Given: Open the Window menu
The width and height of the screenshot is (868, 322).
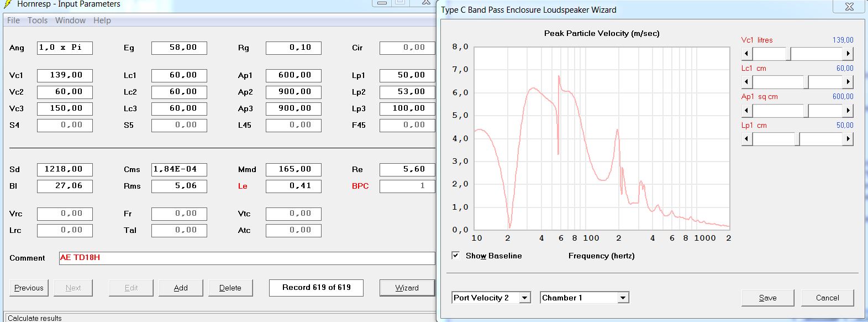Looking at the screenshot, I should [70, 20].
